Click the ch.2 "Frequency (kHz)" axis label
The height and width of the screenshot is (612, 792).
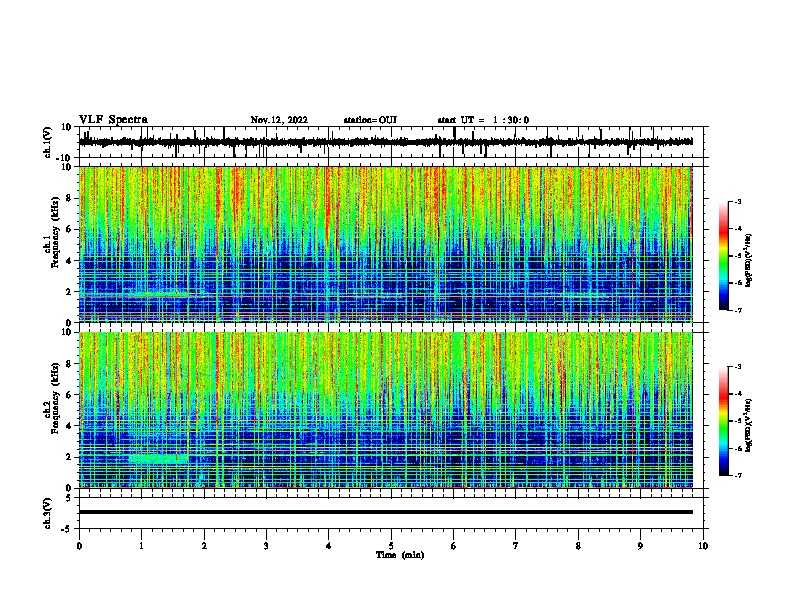(x=55, y=398)
